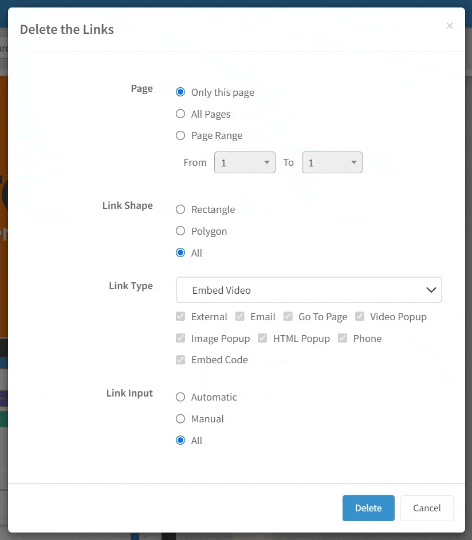
Task: Open the From page number dropdown
Action: [245, 162]
